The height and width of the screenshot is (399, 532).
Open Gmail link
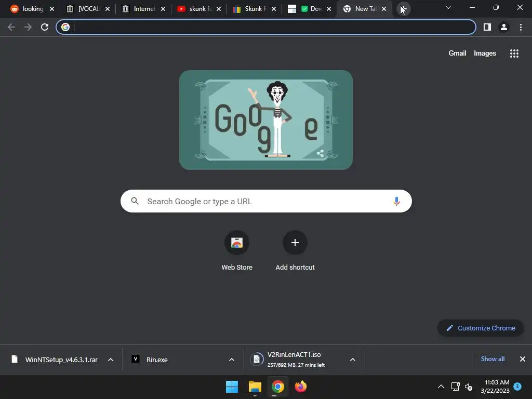[457, 54]
